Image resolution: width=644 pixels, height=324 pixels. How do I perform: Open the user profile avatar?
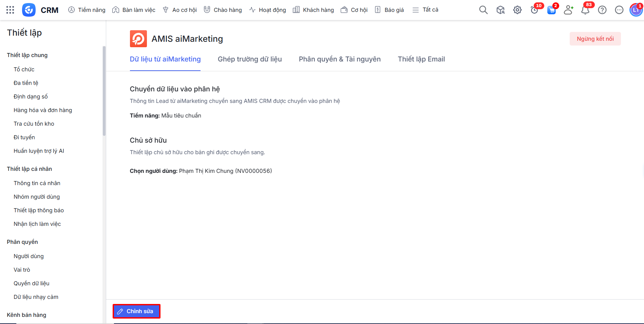636,10
